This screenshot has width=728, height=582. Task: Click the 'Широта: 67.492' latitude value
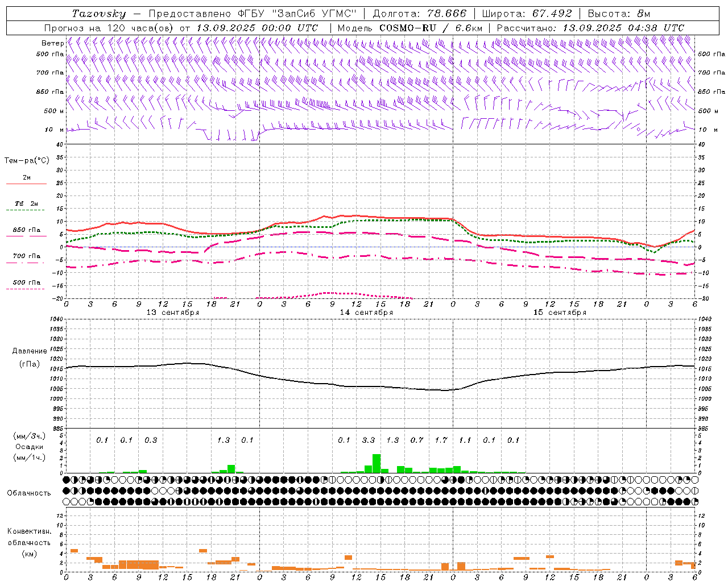[x=527, y=14]
